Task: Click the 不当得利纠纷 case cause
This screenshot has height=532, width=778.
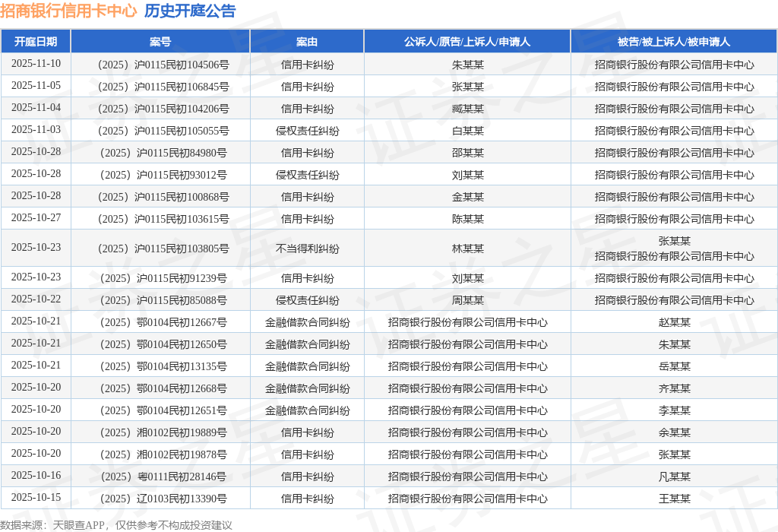Action: pos(307,249)
